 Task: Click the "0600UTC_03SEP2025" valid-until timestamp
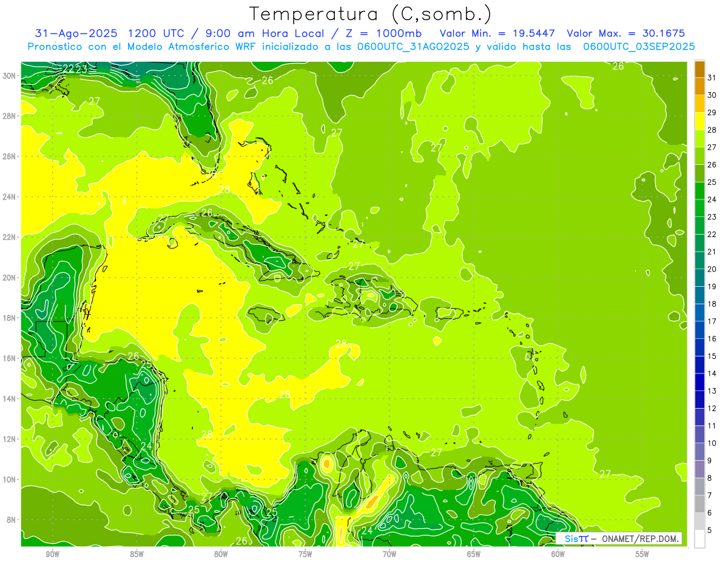[639, 47]
